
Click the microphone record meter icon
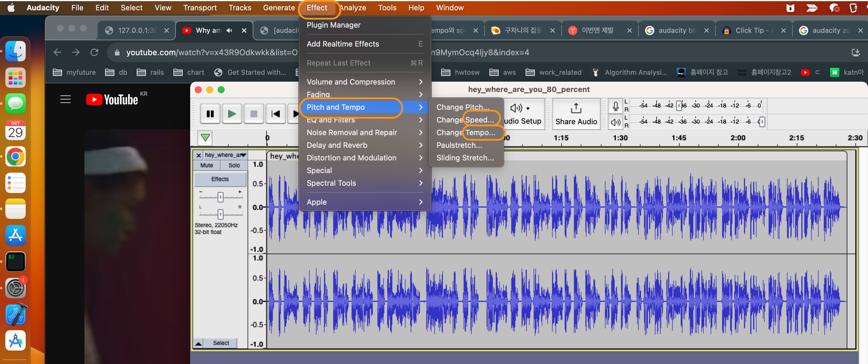pyautogui.click(x=615, y=106)
